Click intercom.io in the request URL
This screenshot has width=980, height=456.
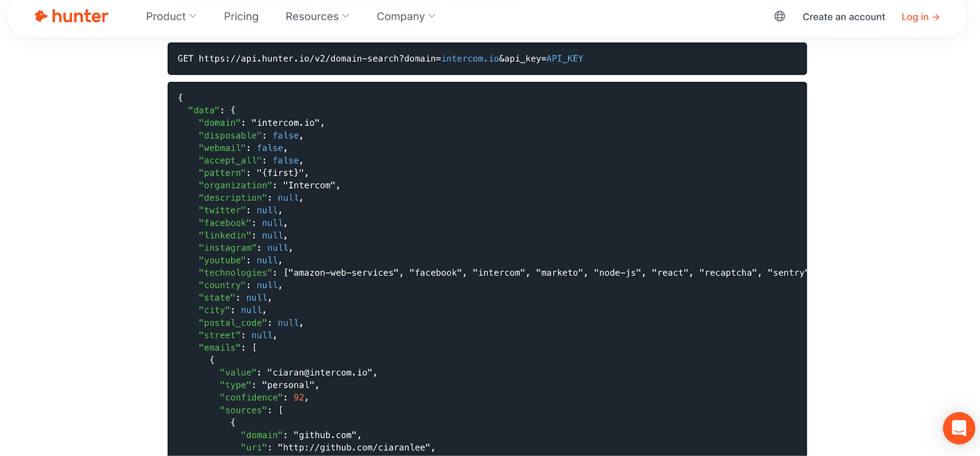click(470, 59)
